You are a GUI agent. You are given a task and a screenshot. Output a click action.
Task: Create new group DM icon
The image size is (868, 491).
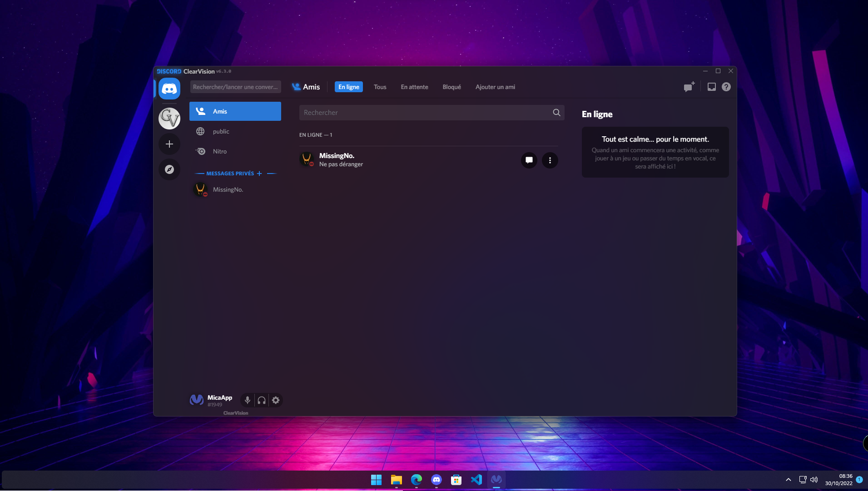coord(689,87)
